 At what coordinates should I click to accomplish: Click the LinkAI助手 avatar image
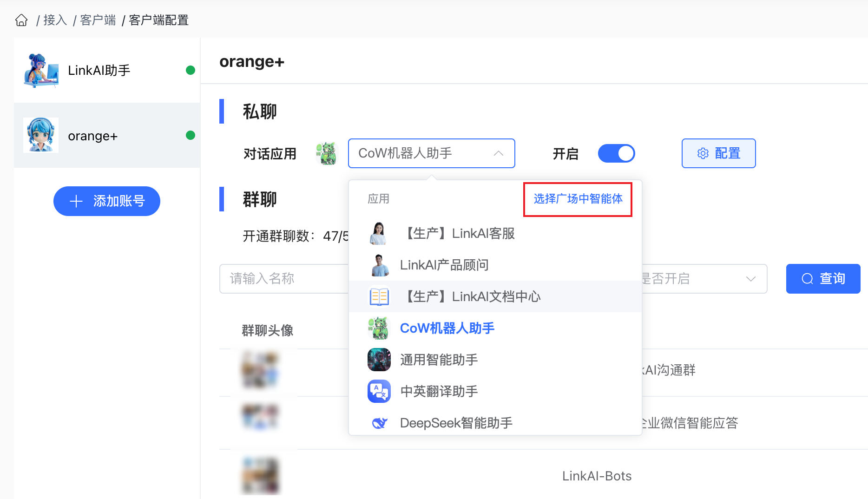coord(41,70)
